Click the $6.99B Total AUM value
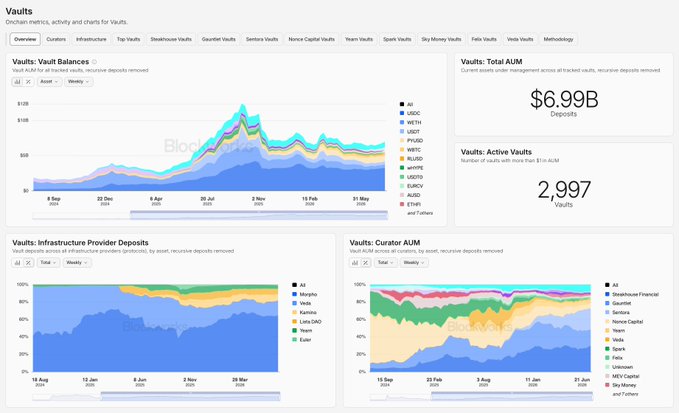 point(564,99)
